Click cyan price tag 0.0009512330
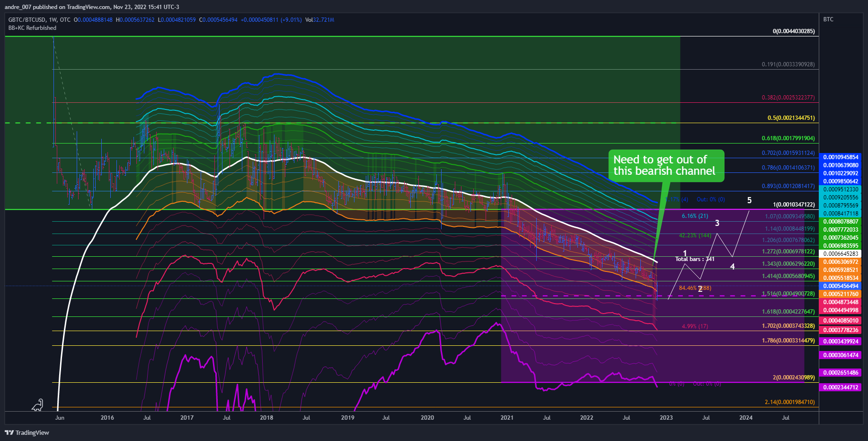The image size is (868, 441). click(841, 189)
